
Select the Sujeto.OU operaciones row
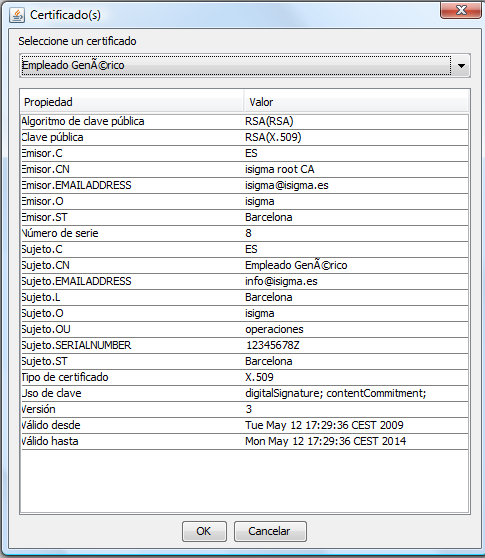(x=245, y=330)
